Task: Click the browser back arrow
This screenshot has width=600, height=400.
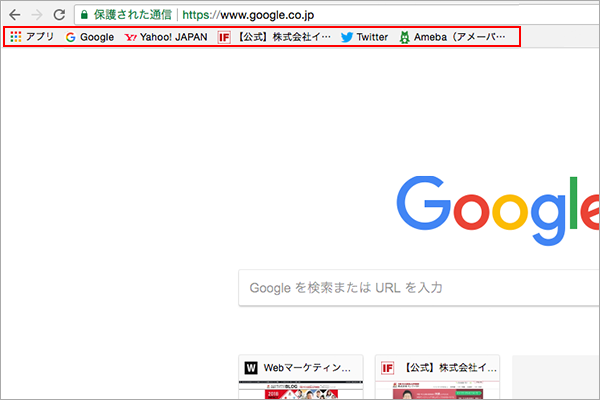Action: (15, 15)
